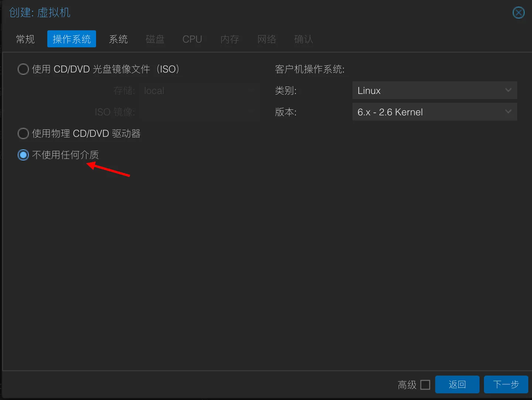Expand the 类别 dropdown showing Linux
Viewport: 532px width, 400px height.
434,91
